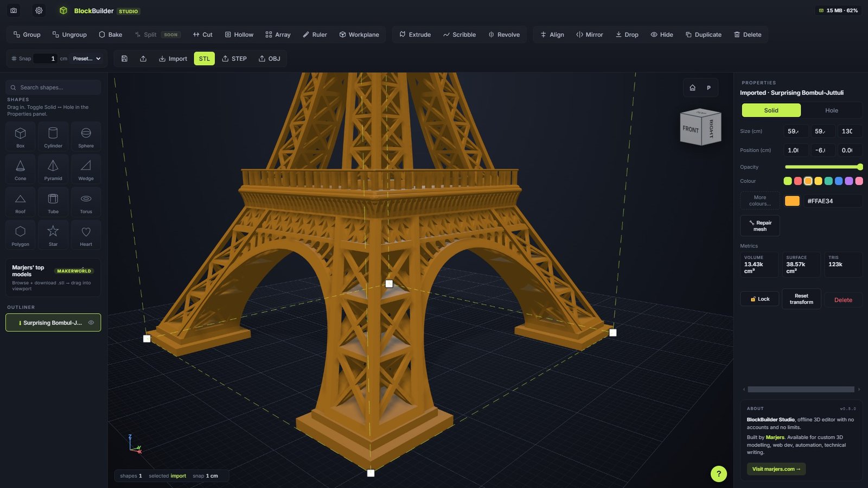Select the Workplane tool
868x488 pixels.
click(x=359, y=34)
